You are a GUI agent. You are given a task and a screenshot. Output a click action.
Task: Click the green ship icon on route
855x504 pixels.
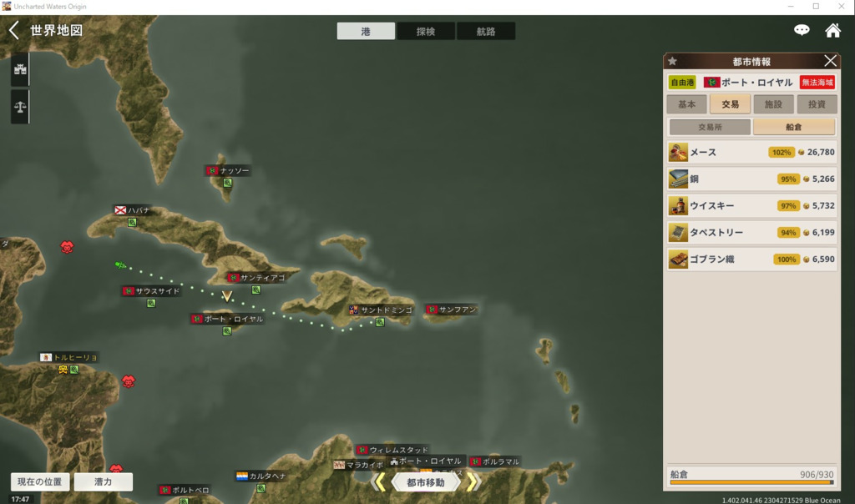120,265
